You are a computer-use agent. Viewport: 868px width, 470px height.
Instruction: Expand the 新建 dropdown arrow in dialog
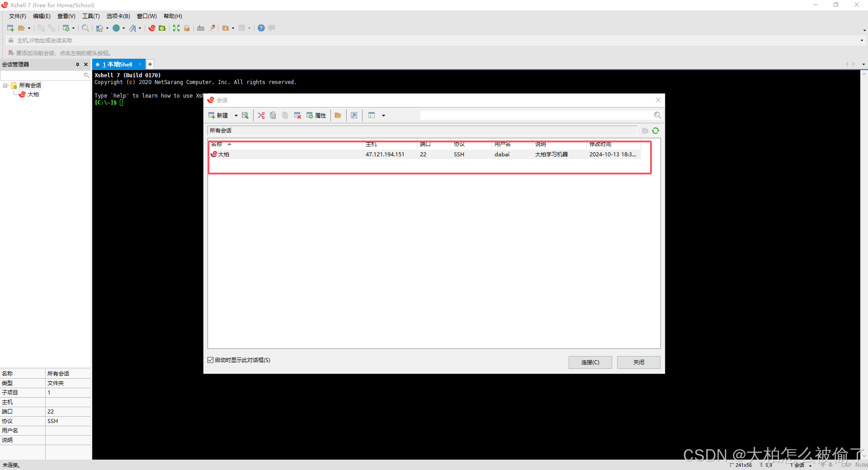(236, 116)
